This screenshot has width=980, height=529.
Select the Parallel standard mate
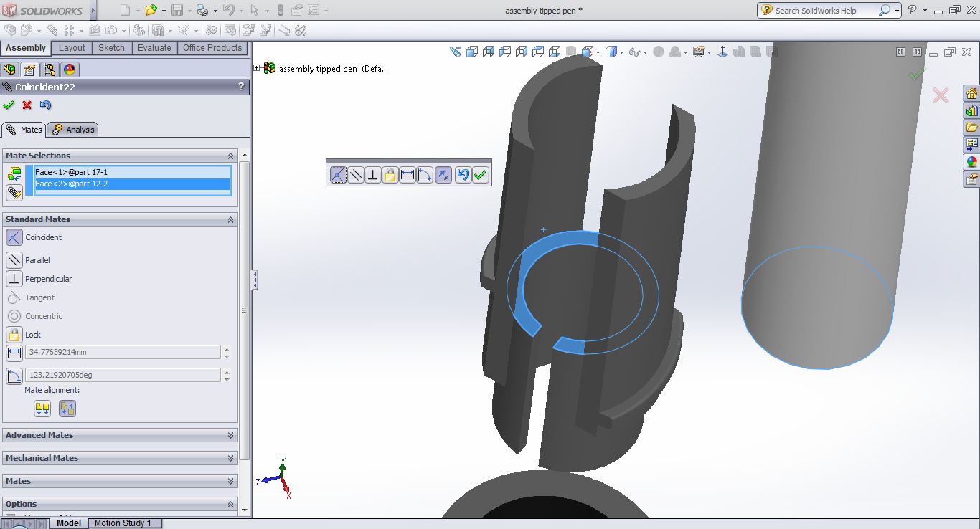(14, 260)
